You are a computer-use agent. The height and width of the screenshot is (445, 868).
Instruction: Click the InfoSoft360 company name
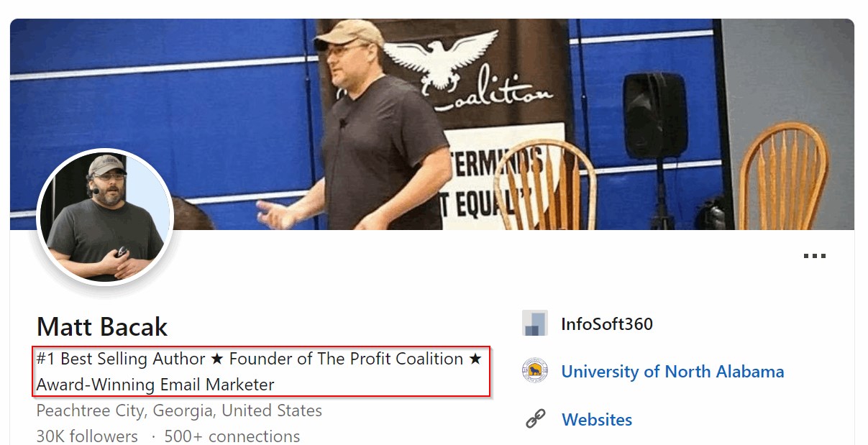(607, 324)
